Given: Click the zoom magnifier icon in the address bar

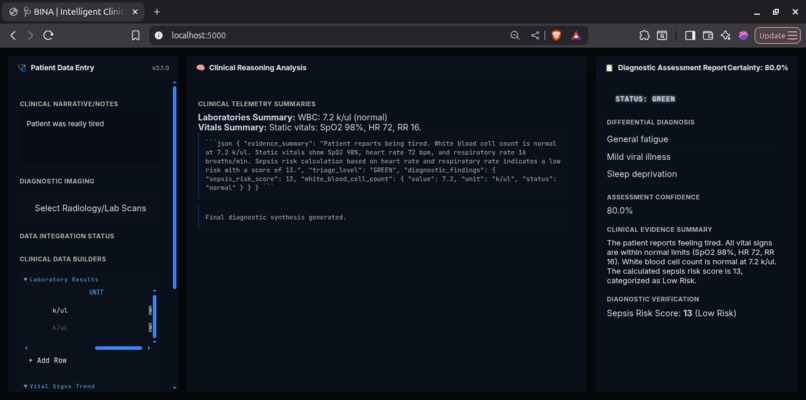Looking at the screenshot, I should coord(515,35).
